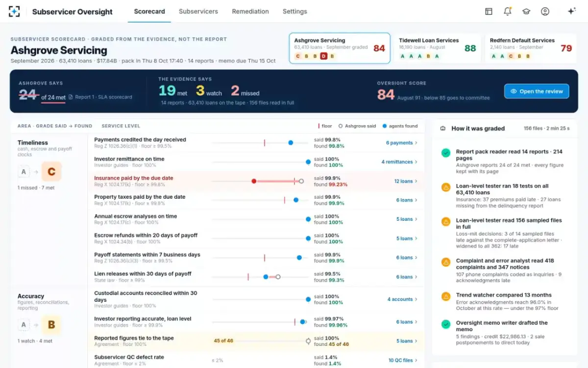This screenshot has height=368, width=588.
Task: Click green check beside Report pack reader
Action: point(445,153)
